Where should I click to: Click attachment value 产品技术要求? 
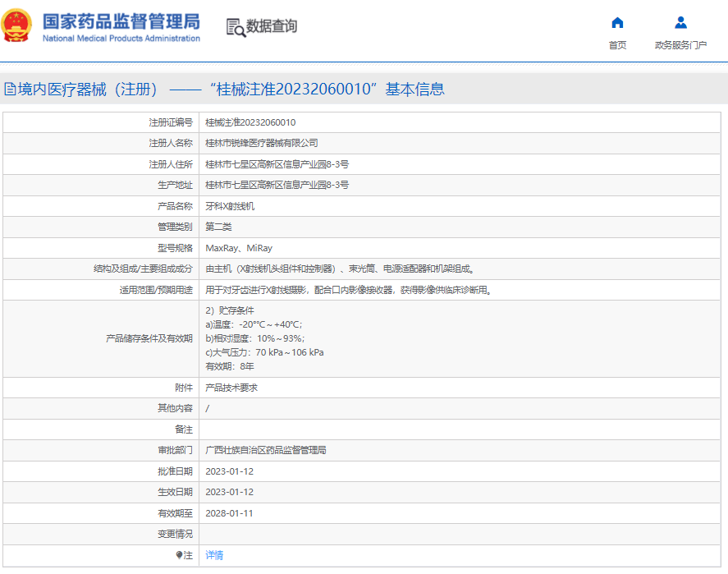click(x=231, y=388)
